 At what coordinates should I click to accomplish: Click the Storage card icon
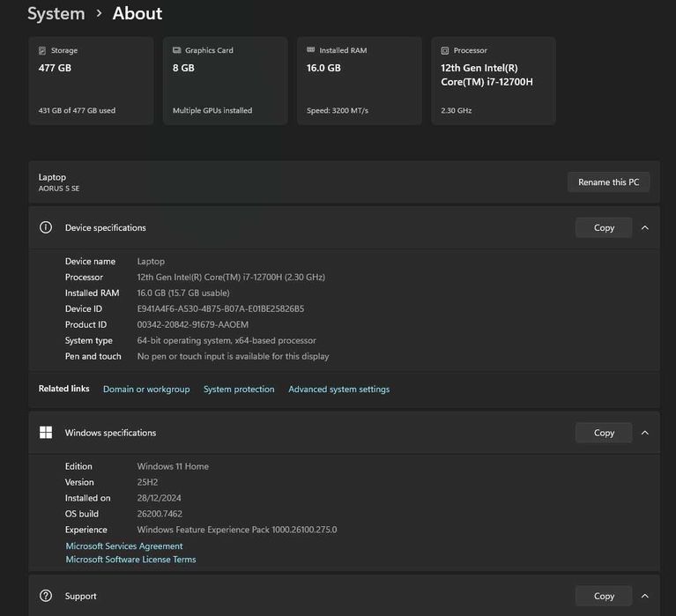[42, 51]
